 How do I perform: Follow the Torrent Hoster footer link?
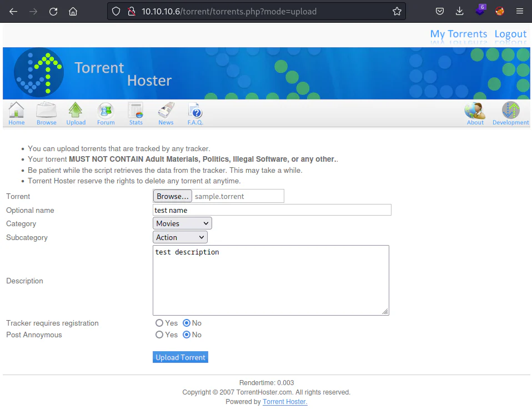(x=285, y=402)
